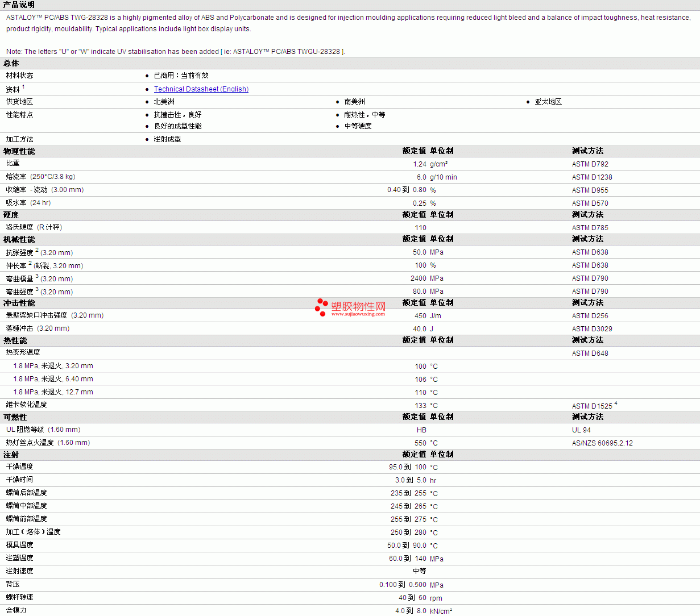Select the '悬壁梁缺口冲击强度' label
700x616 pixels.
pos(37,315)
